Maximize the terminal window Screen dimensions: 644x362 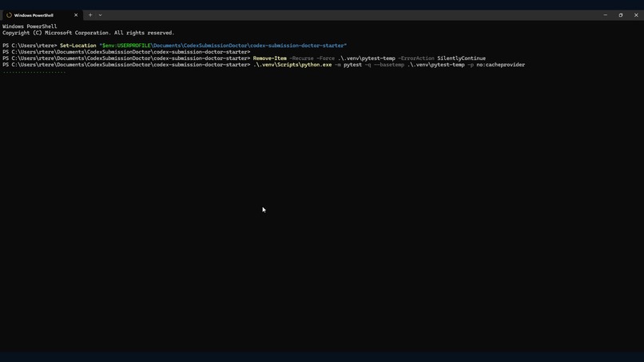click(x=621, y=15)
